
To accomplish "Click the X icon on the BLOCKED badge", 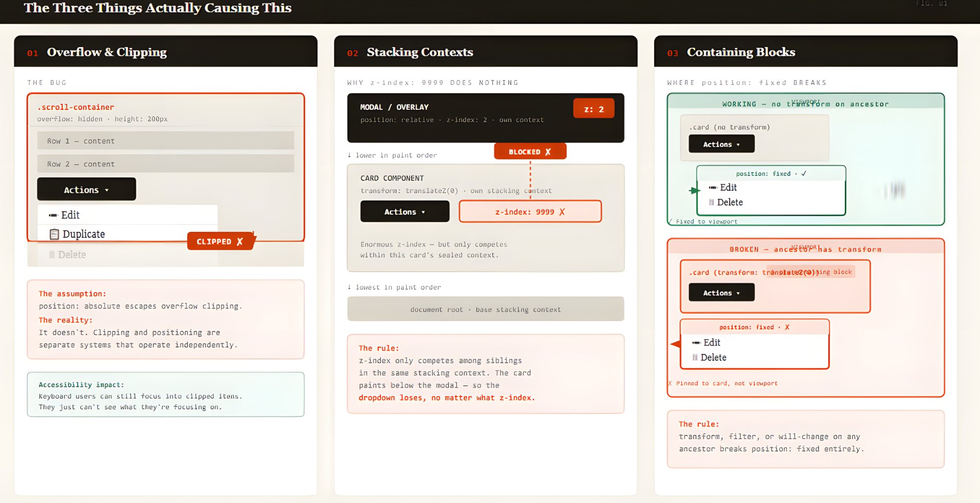I will click(x=548, y=152).
